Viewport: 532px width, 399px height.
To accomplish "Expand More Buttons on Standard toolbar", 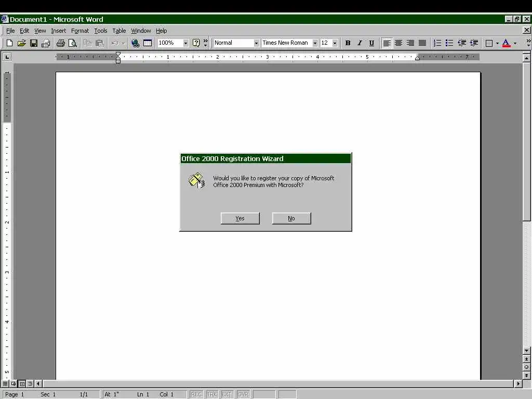I will coord(205,43).
